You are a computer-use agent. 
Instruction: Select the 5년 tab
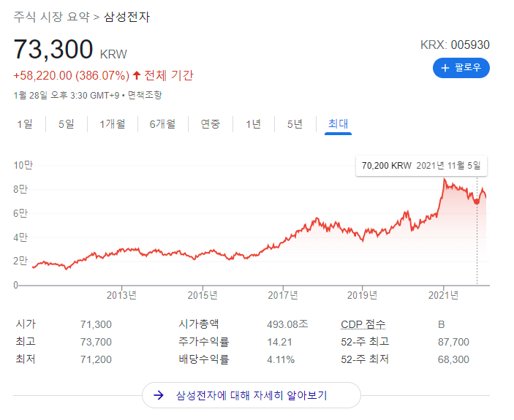click(x=295, y=124)
